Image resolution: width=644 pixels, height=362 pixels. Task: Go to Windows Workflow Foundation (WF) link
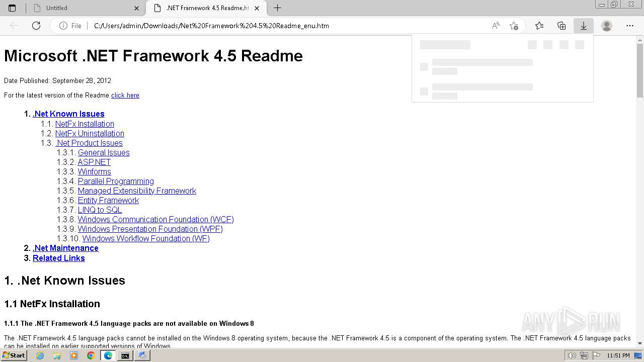tap(146, 238)
